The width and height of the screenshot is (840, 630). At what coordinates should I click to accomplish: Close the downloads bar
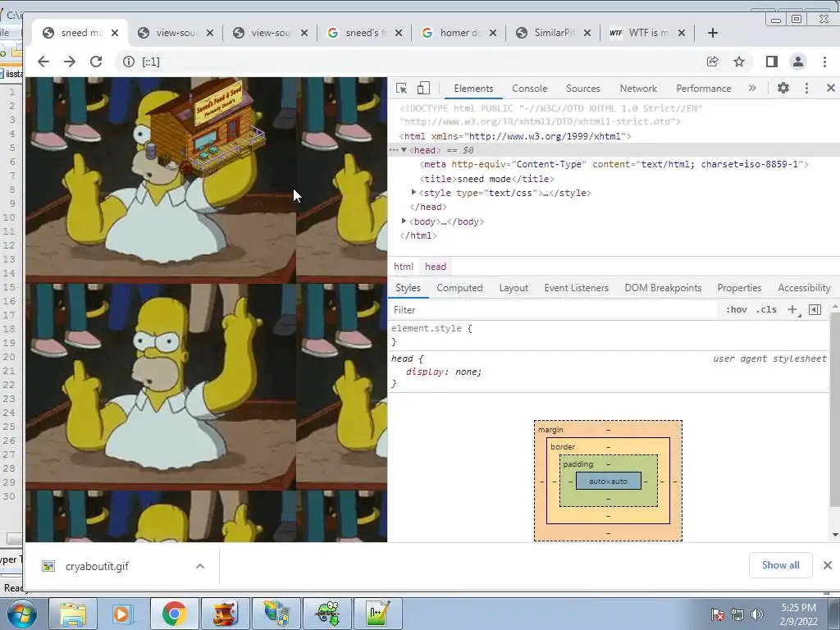(827, 565)
